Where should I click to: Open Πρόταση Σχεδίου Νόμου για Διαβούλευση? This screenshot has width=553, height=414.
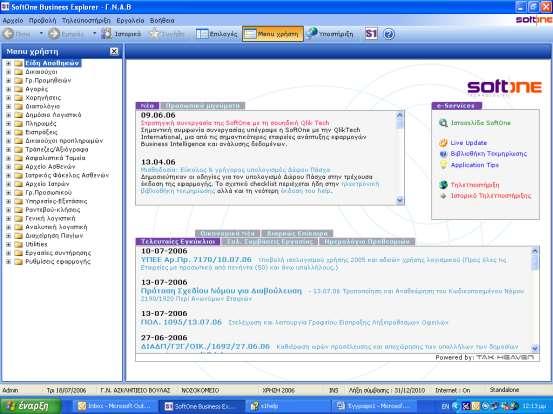[x=221, y=291]
